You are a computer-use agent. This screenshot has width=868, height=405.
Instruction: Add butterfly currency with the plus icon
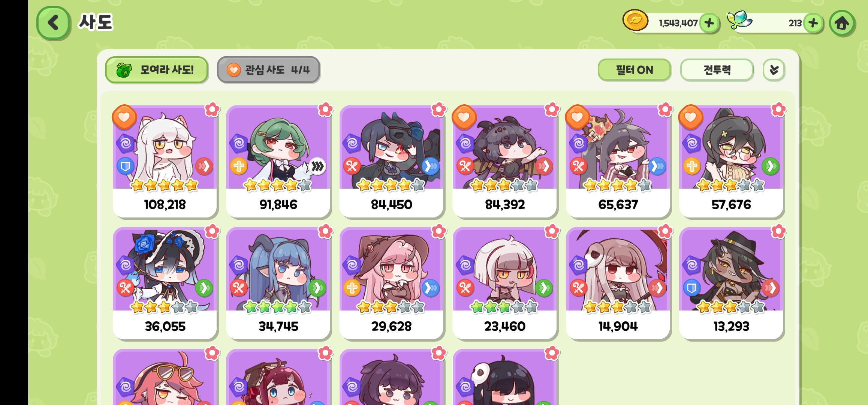tap(813, 23)
